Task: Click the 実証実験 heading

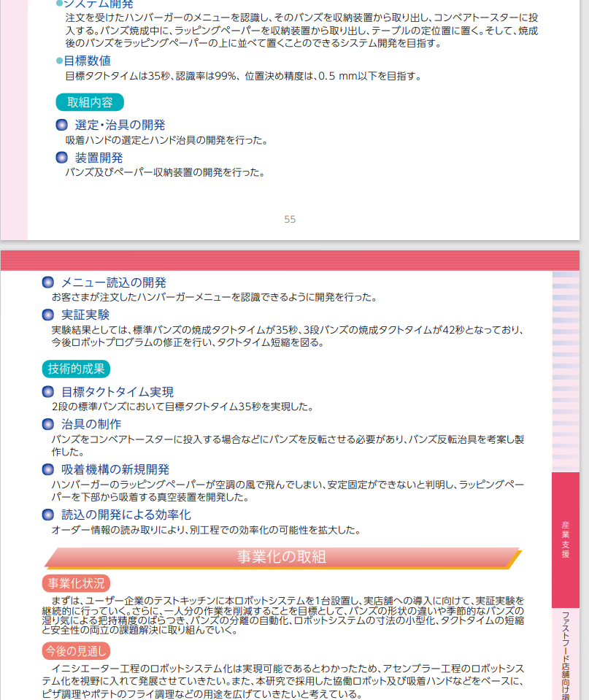Action: click(x=85, y=315)
